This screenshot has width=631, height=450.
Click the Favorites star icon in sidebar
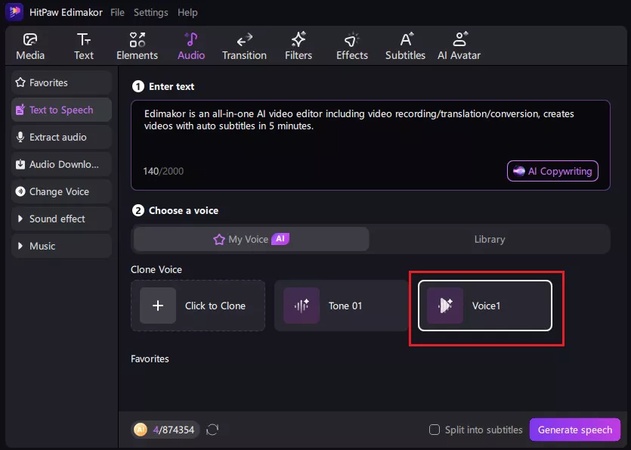pyautogui.click(x=20, y=83)
